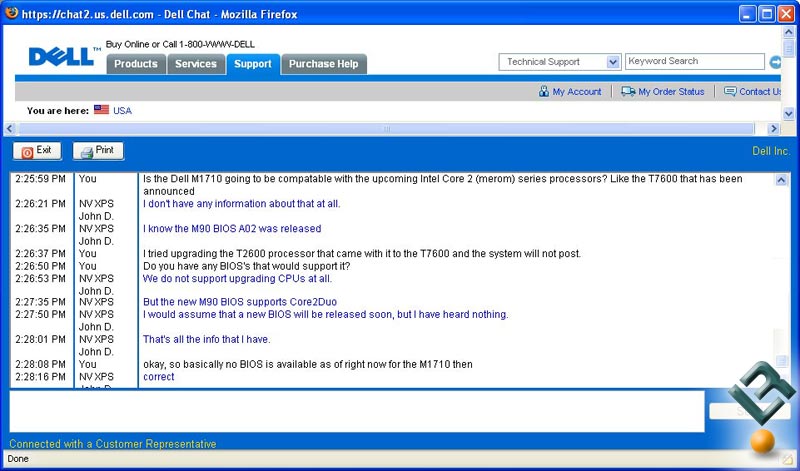This screenshot has height=471, width=800.
Task: Open the Contact Us link
Action: (760, 92)
